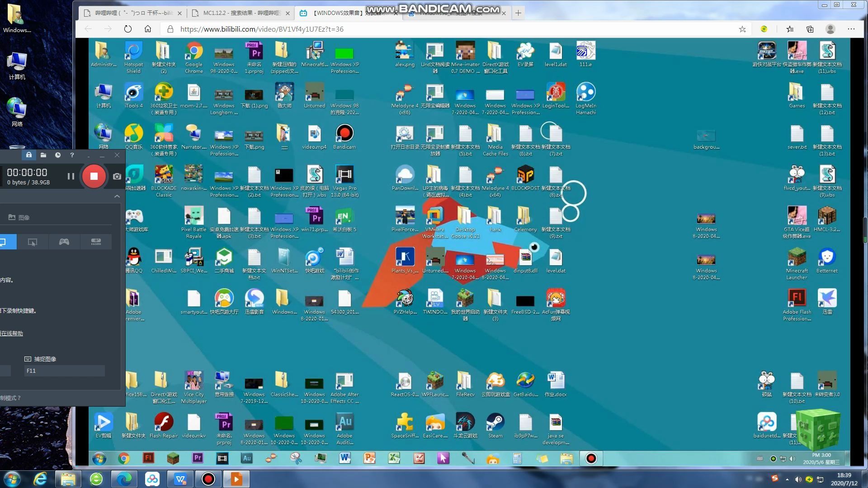Click Minecraft Launcher icon in video
This screenshot has height=488, width=868.
pos(797,263)
